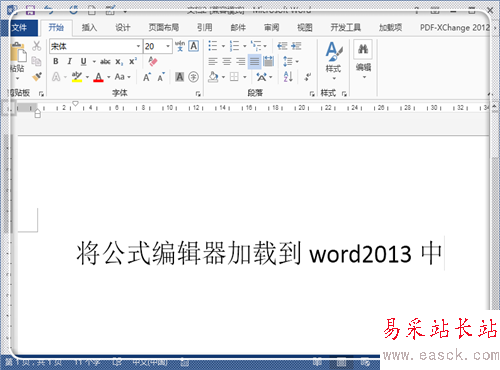Open the 开发工具 tab
Screen dimensions: 500x370
coord(346,27)
